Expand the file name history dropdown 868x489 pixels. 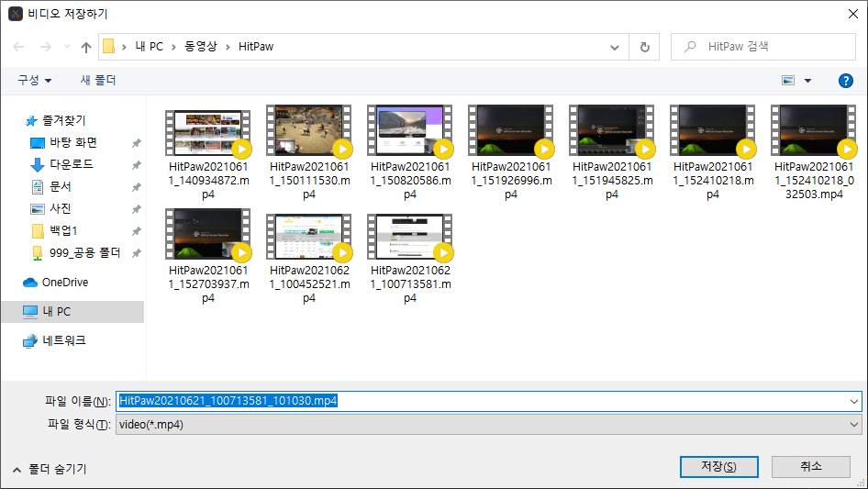854,402
